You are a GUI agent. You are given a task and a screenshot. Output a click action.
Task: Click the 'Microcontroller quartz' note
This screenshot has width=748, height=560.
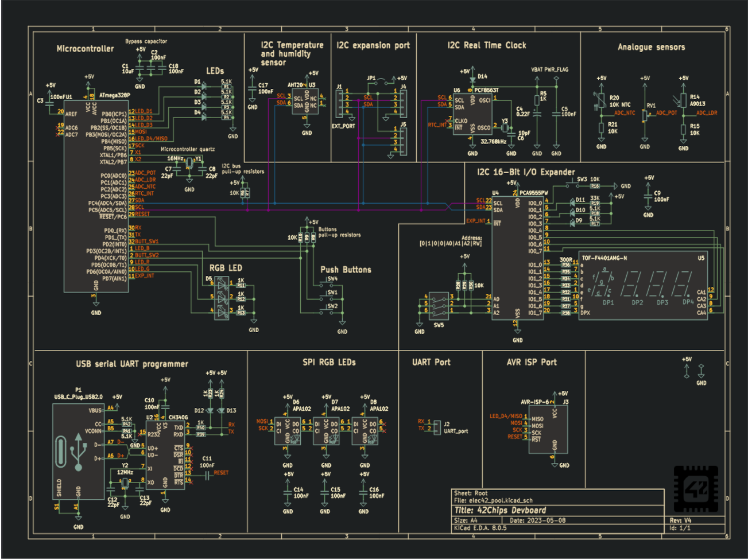click(x=187, y=149)
